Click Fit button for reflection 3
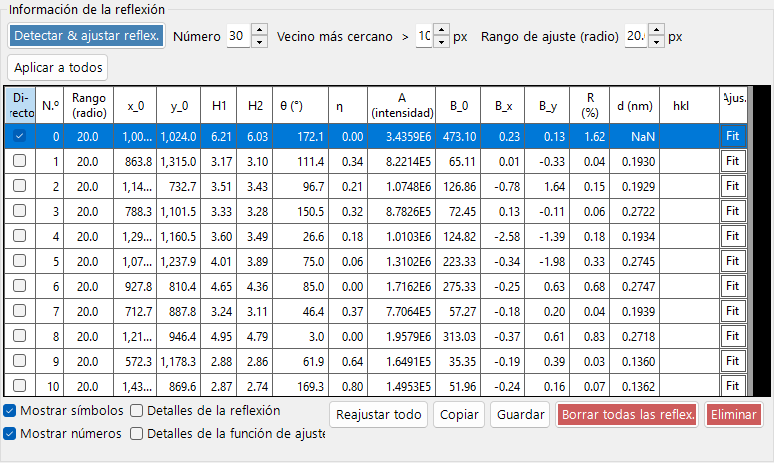Screen dimensions: 774x463 [x=733, y=211]
